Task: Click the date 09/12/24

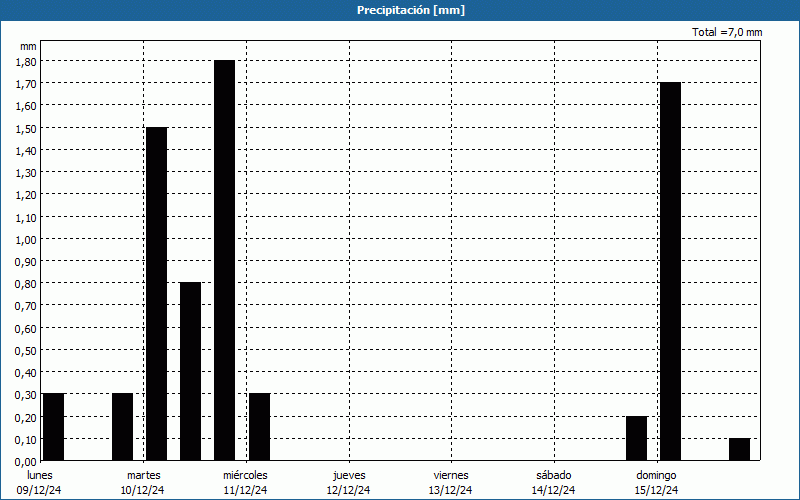Action: tap(39, 490)
